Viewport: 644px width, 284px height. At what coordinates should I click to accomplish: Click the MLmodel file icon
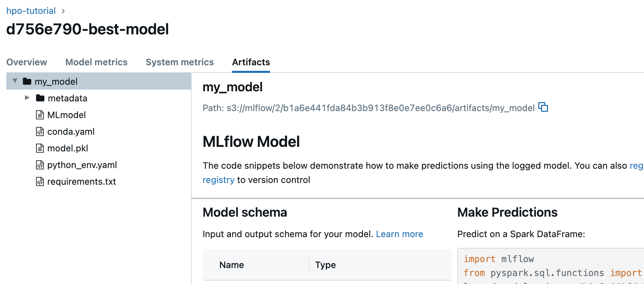[x=40, y=115]
